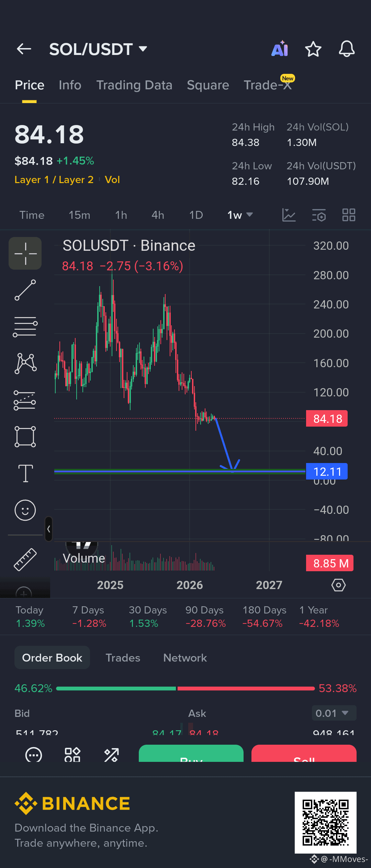Open the 0.01 price precision dropdown
The height and width of the screenshot is (868, 371).
334,713
